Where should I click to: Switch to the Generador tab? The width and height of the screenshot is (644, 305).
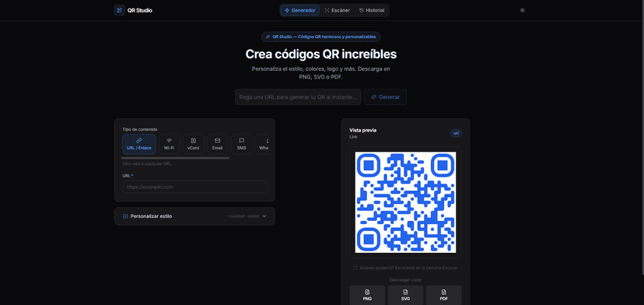coord(299,10)
